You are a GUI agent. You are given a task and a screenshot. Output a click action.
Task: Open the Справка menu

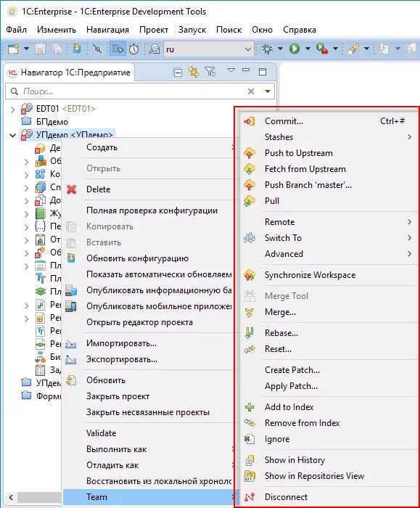299,30
